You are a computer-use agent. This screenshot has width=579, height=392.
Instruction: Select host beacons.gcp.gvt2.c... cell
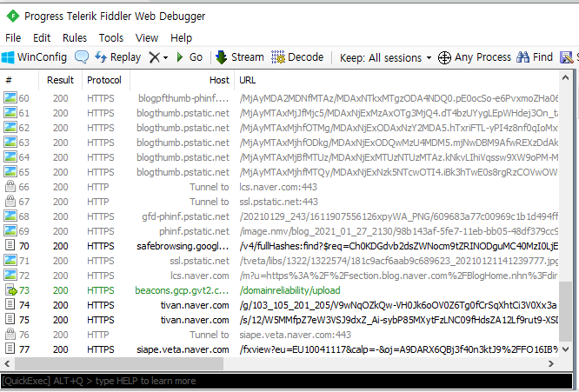click(x=182, y=290)
